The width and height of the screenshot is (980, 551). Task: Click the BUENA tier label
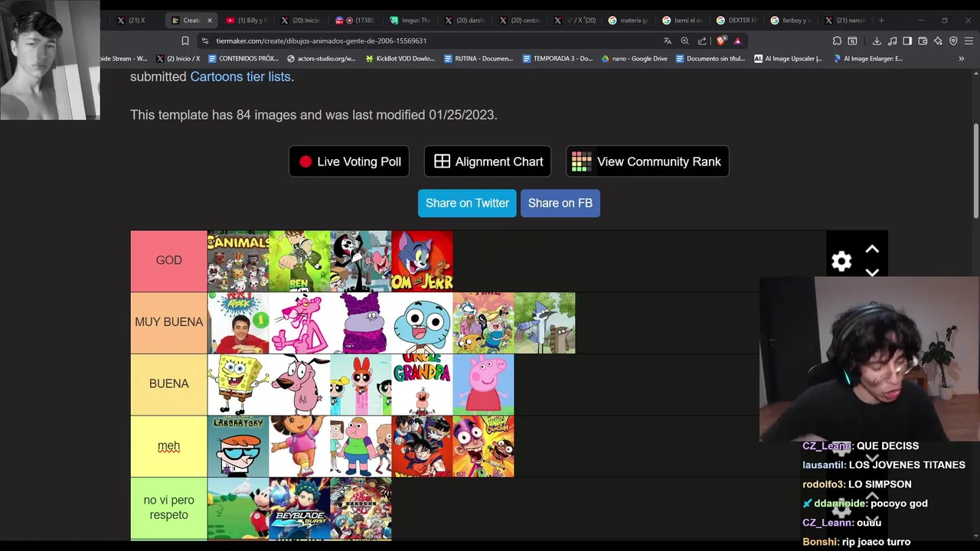click(x=168, y=384)
